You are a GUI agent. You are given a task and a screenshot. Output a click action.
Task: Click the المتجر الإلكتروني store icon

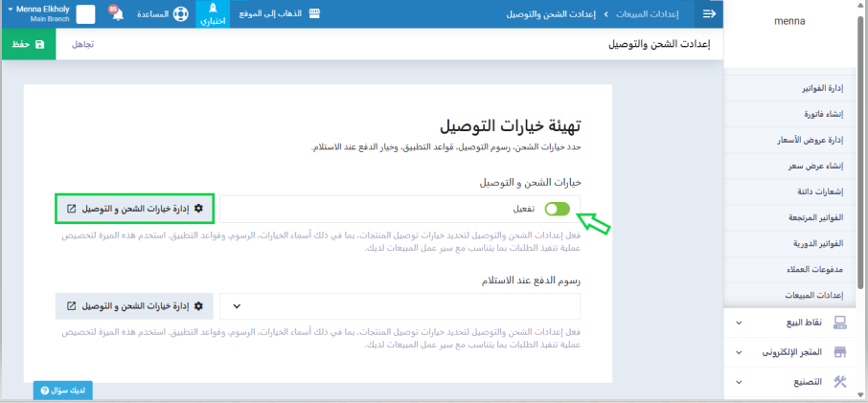(x=840, y=352)
